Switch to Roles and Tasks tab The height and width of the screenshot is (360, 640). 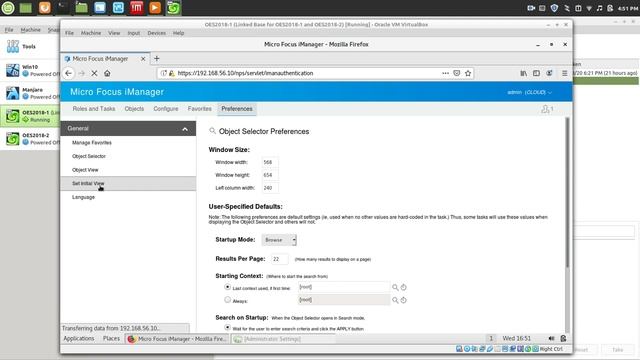tap(94, 109)
